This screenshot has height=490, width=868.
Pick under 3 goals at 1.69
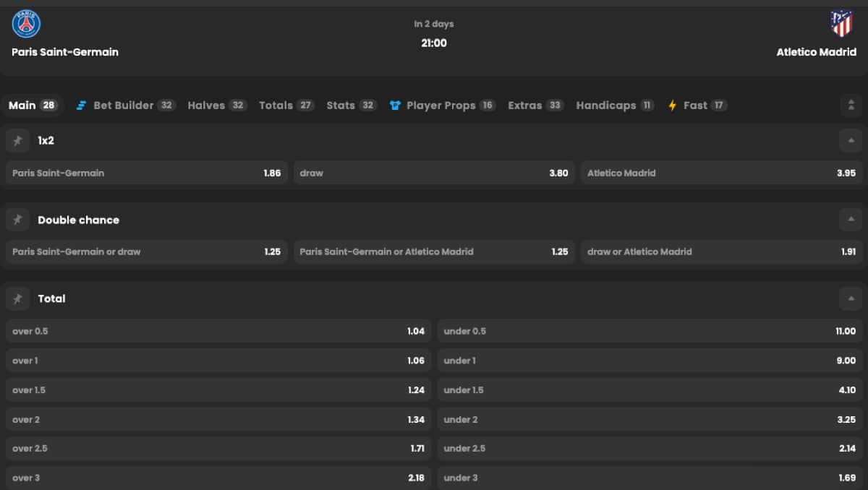click(650, 478)
